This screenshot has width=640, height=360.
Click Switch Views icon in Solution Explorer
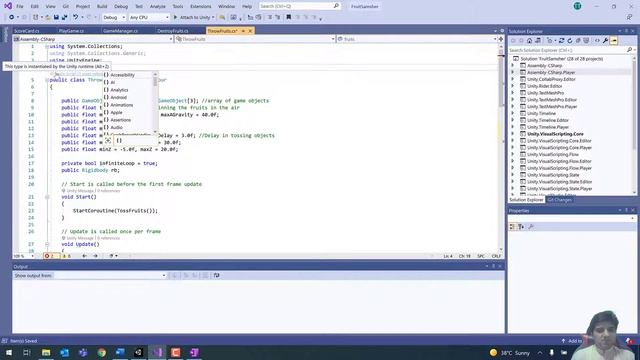click(x=538, y=40)
